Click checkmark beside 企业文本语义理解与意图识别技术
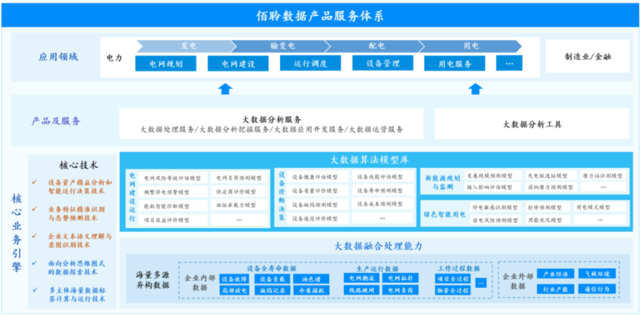 click(x=35, y=236)
